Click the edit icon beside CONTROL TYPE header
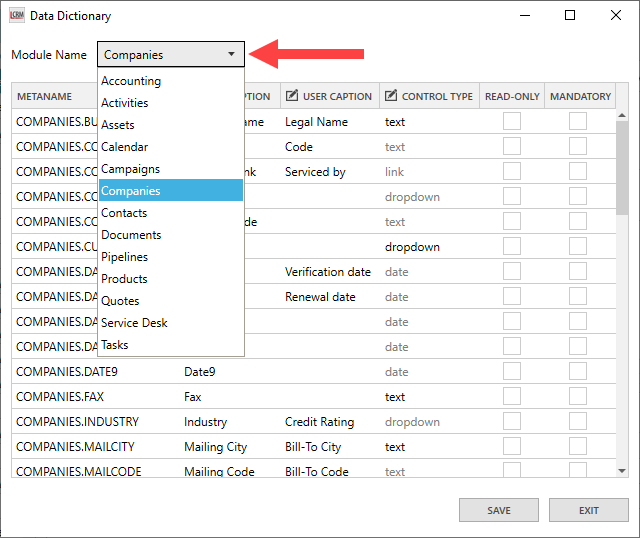 coord(390,97)
